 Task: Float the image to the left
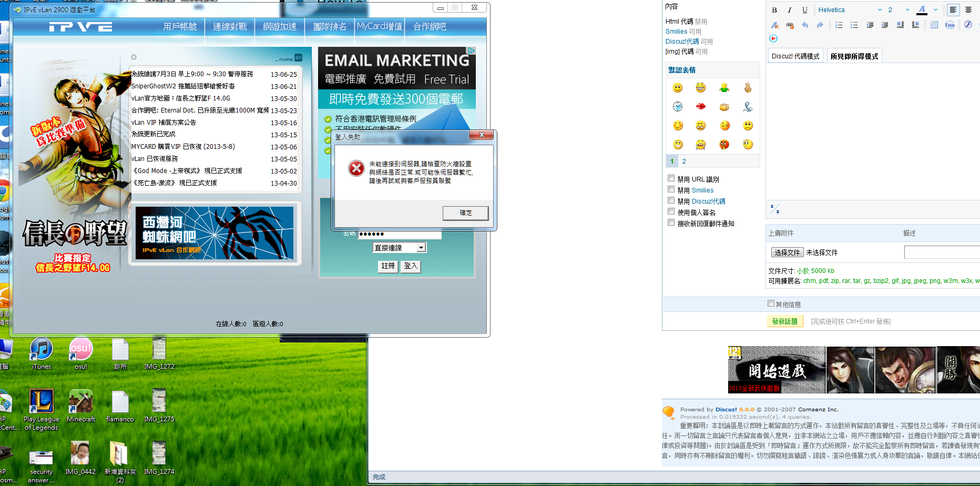[x=900, y=25]
